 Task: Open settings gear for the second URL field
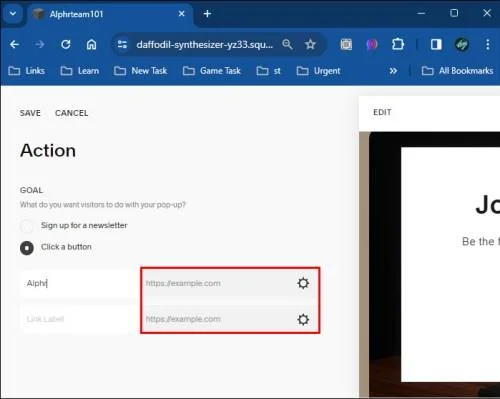303,319
